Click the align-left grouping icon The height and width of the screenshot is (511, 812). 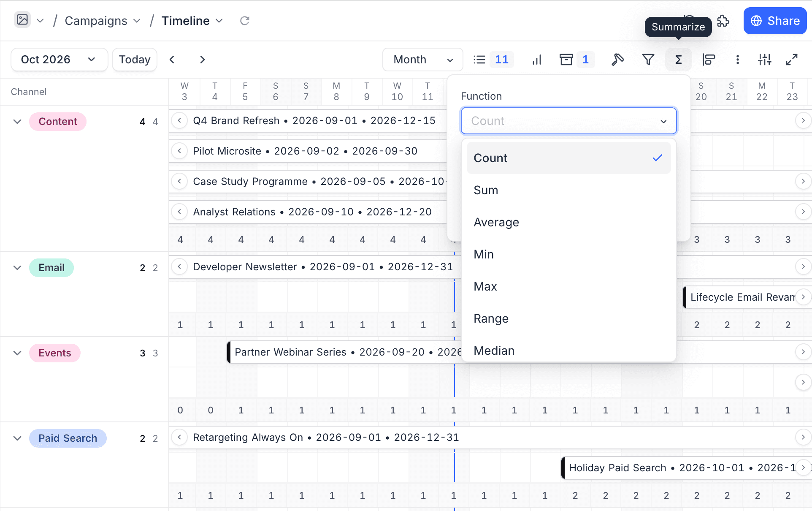click(709, 60)
